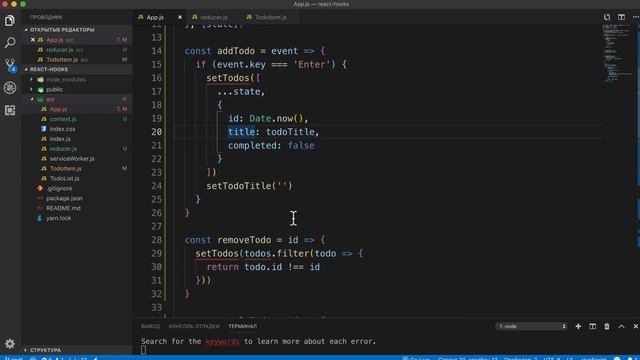Select the Terminal panel tab
The height and width of the screenshot is (360, 640).
pyautogui.click(x=242, y=326)
